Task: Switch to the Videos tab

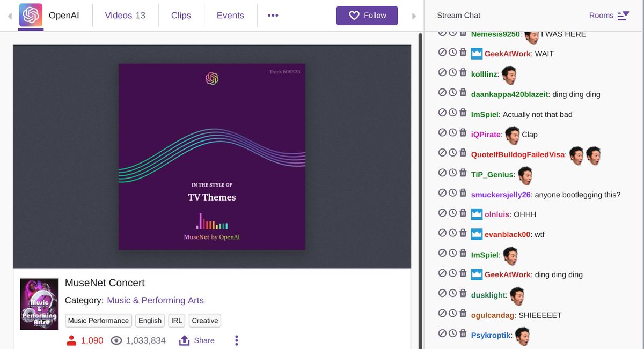Action: pos(125,16)
